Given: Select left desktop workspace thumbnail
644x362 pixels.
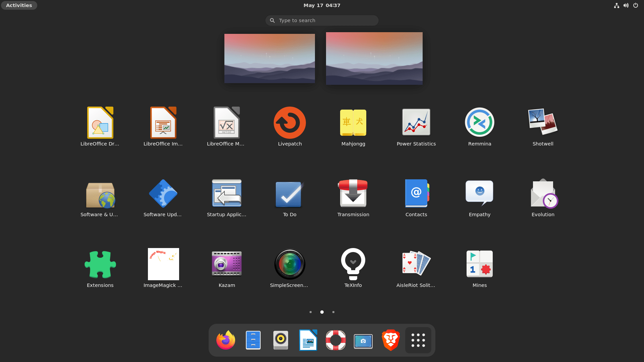Looking at the screenshot, I should [270, 58].
